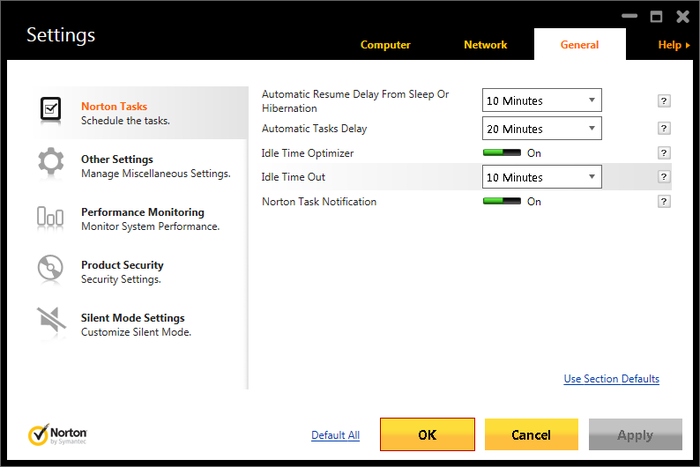
Task: Click the Idle Time Out label
Action: pyautogui.click(x=293, y=177)
